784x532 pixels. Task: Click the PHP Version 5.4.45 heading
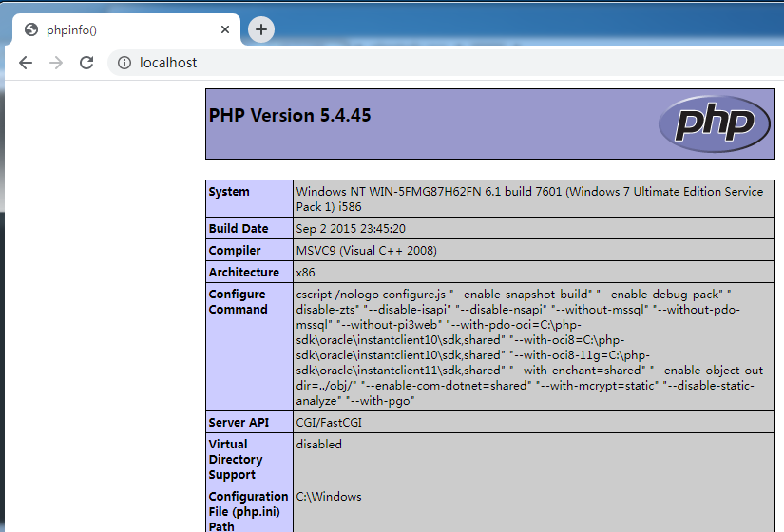tap(290, 116)
